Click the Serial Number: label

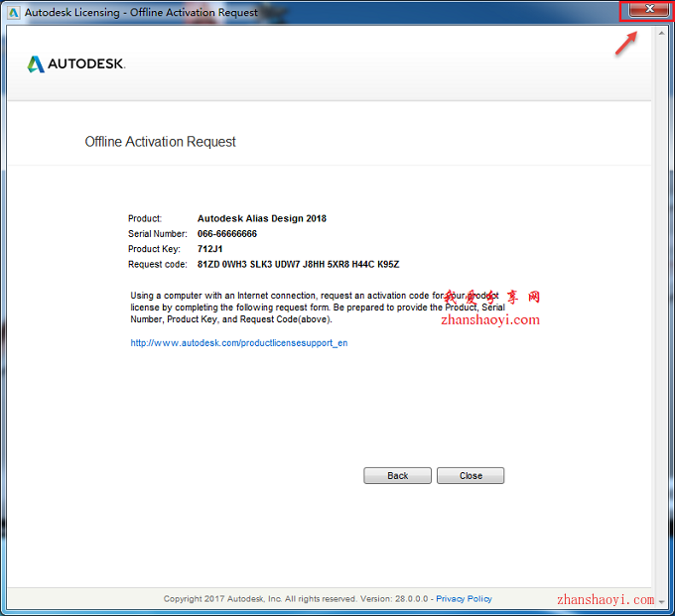[158, 233]
